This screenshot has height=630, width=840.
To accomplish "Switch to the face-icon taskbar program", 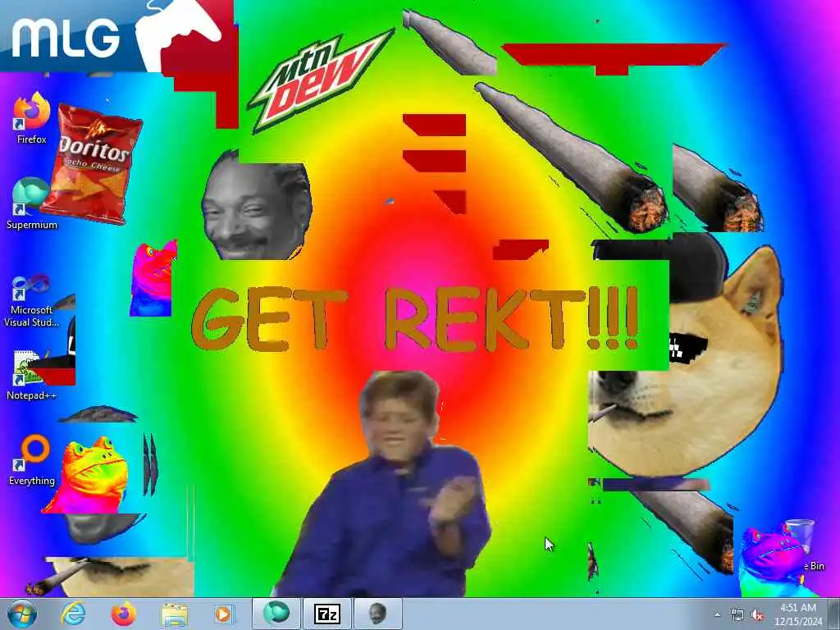I will coord(377,614).
